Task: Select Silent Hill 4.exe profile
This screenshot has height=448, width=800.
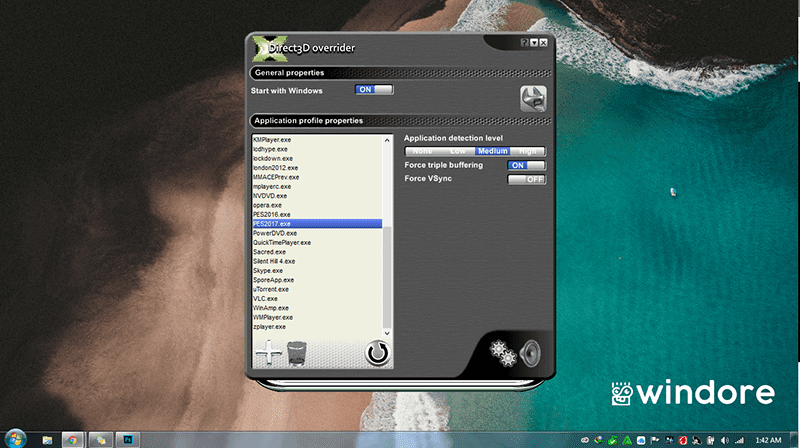Action: (317, 261)
